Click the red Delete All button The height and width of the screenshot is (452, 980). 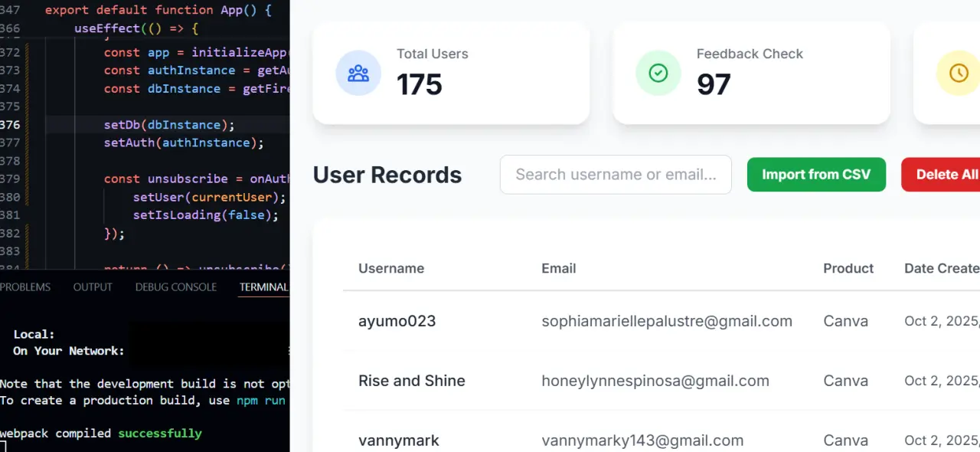coord(941,175)
